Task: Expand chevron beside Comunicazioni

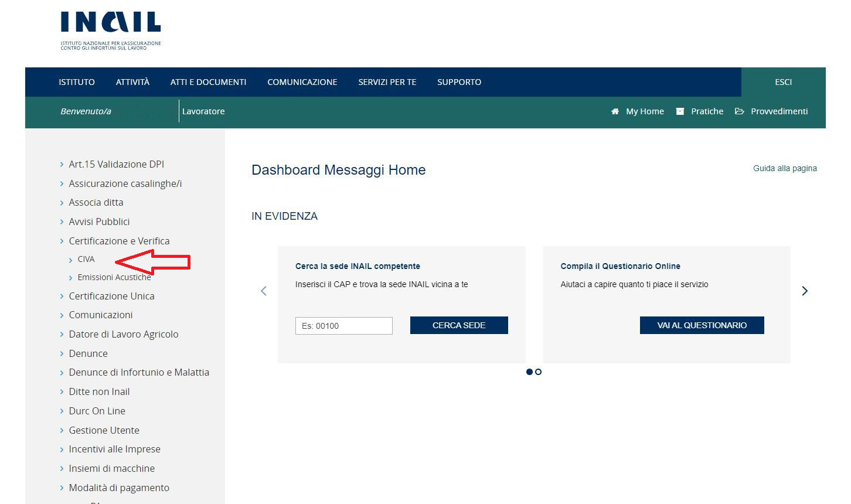Action: tap(62, 315)
